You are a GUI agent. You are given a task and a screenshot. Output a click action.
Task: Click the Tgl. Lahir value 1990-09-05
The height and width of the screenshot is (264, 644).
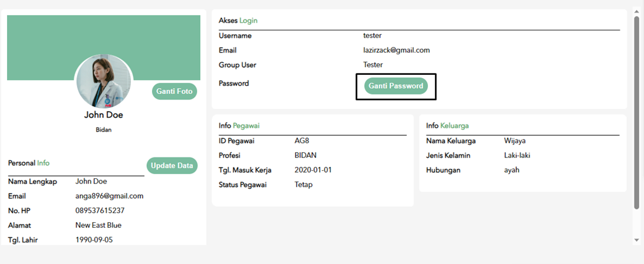95,240
